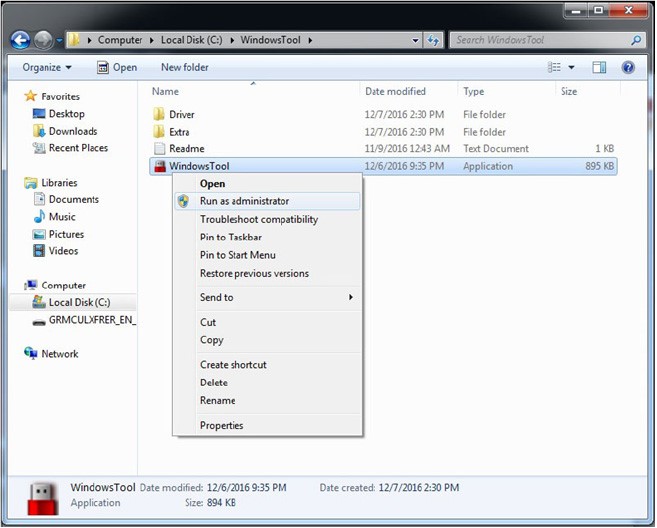657x528 pixels.
Task: Open Desktop in Favorites
Action: pyautogui.click(x=59, y=114)
